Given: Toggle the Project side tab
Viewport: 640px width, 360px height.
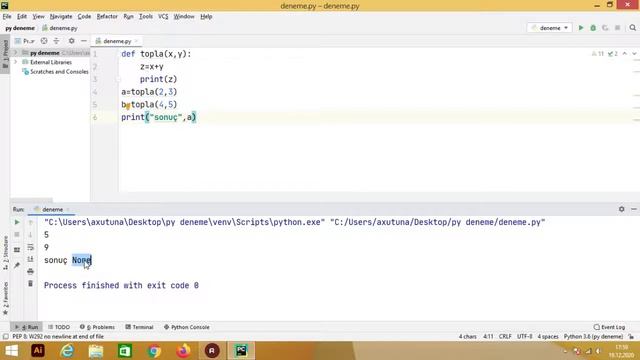Looking at the screenshot, I should click(5, 54).
